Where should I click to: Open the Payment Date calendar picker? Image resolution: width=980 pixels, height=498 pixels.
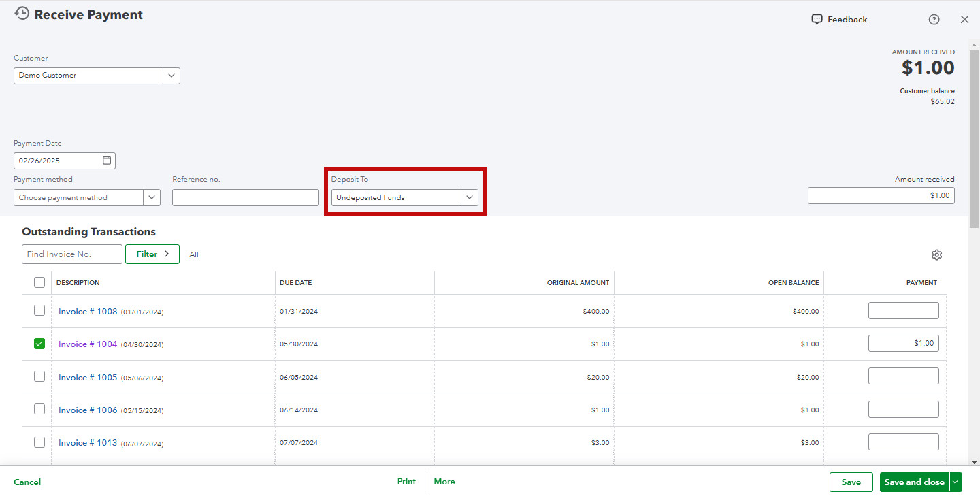pos(107,161)
